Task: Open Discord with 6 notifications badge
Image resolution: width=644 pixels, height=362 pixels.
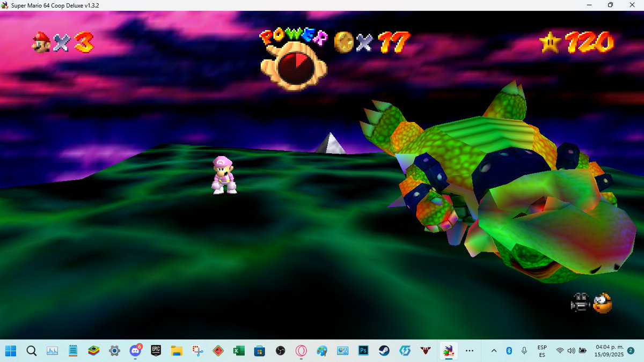Action: tap(135, 351)
